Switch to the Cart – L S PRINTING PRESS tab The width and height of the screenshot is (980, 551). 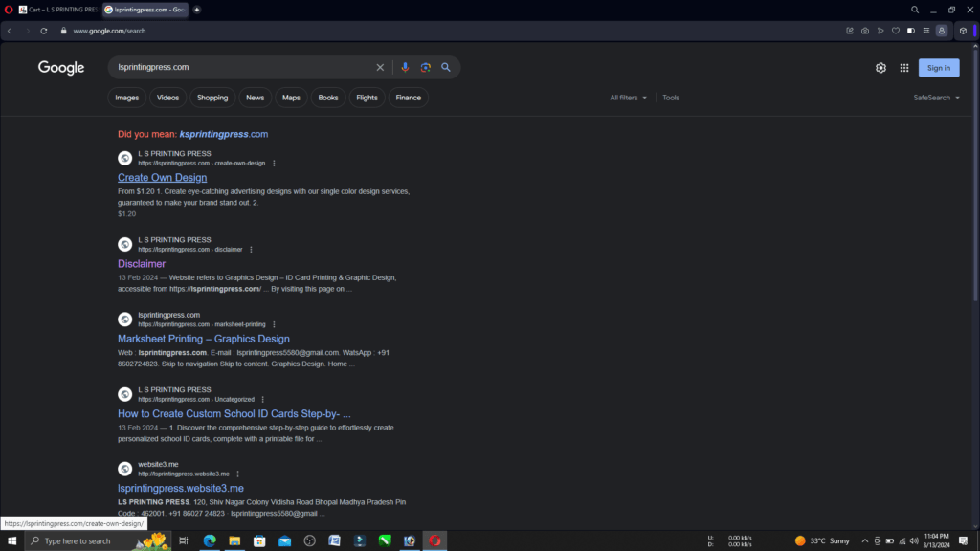[x=58, y=10]
